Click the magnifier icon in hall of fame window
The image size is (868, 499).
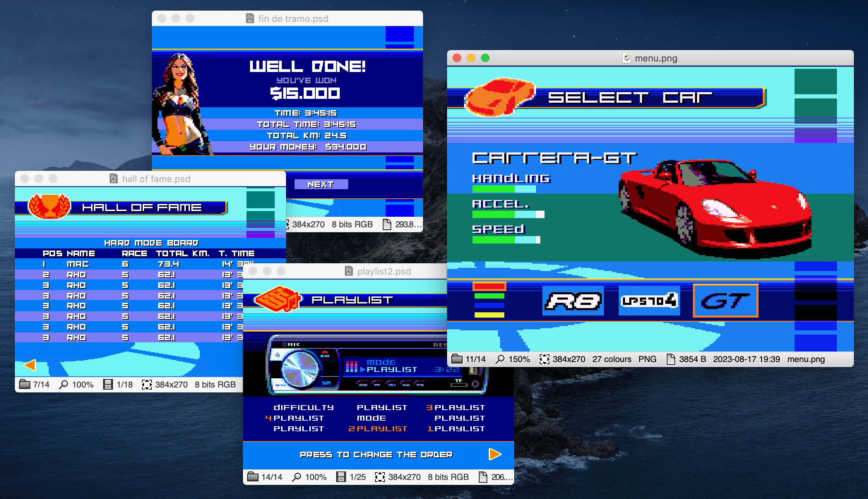(x=64, y=384)
